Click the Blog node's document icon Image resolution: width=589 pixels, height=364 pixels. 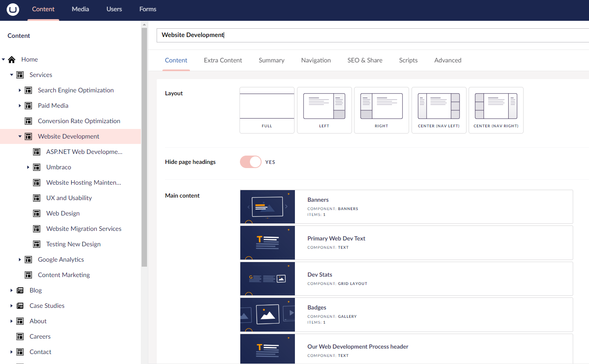20,290
